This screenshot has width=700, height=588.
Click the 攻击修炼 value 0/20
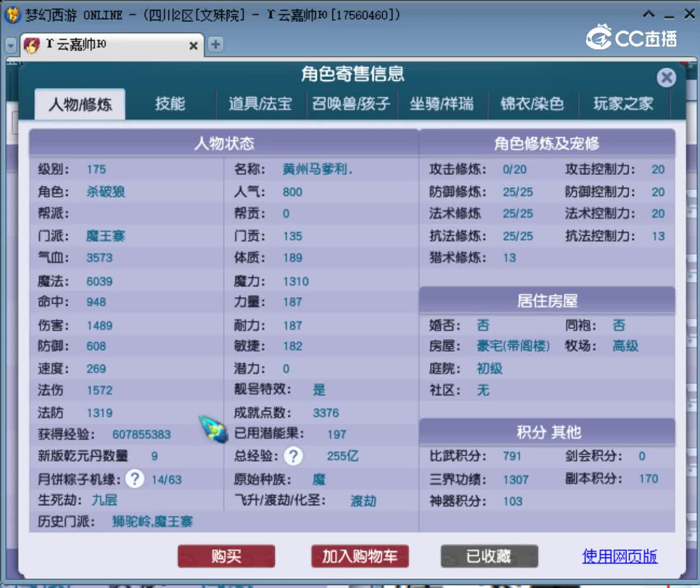click(x=515, y=169)
